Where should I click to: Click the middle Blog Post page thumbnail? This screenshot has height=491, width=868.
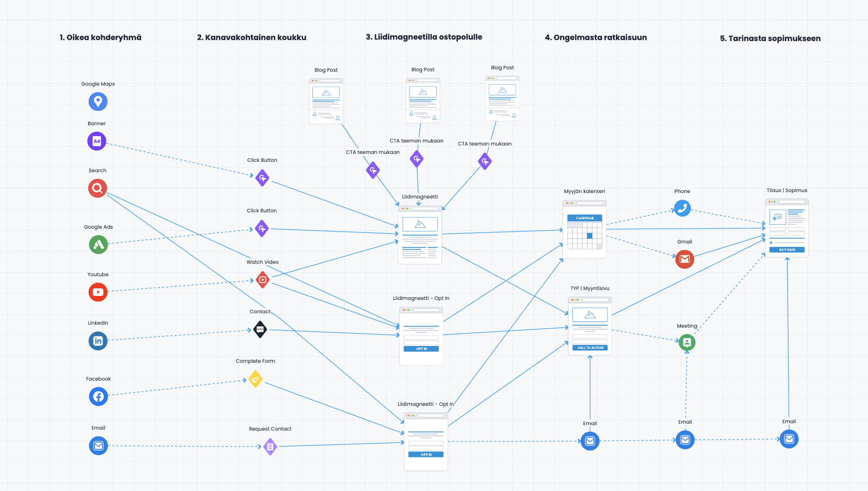[x=423, y=100]
